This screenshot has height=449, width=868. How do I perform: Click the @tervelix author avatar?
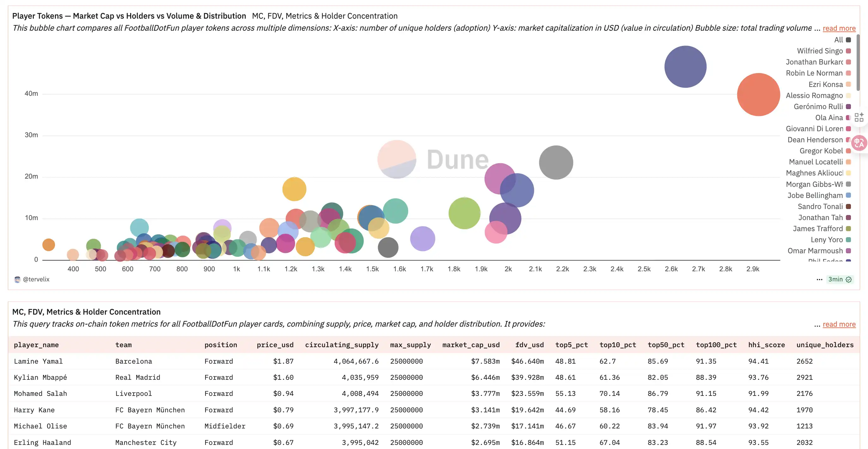point(17,280)
